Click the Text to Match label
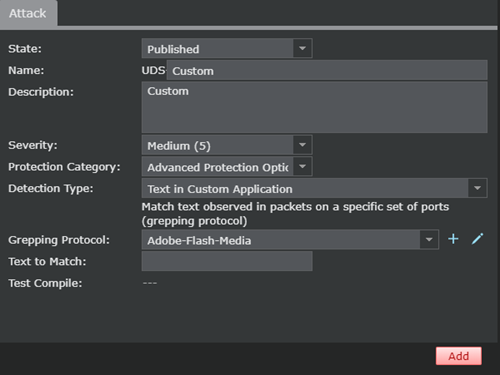 [x=47, y=262]
